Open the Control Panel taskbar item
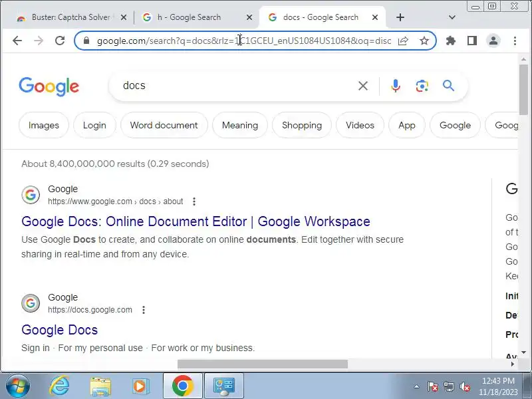Screen dimensions: 532x399 click(x=223, y=386)
